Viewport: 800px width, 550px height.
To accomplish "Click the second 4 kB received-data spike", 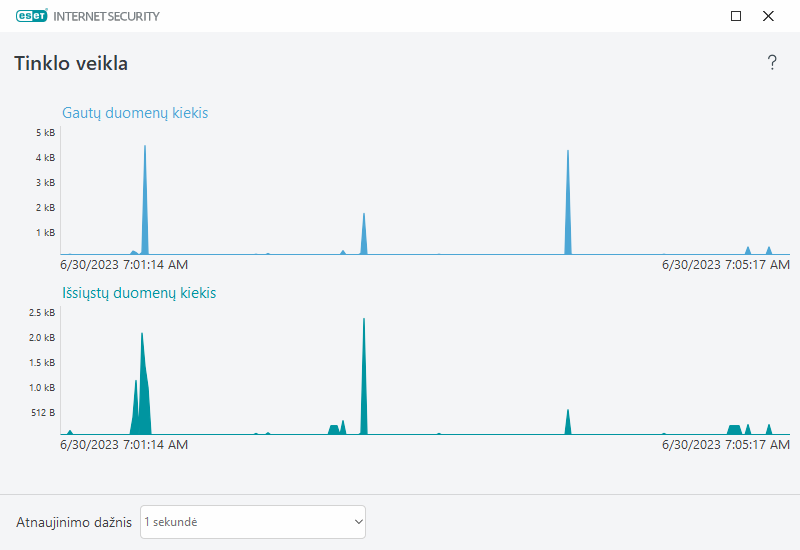I will pos(568,202).
